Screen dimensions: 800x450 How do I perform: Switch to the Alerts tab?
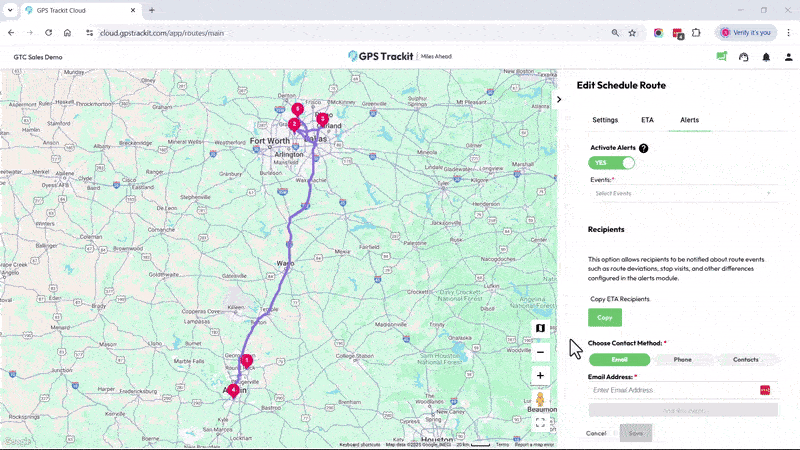[689, 120]
